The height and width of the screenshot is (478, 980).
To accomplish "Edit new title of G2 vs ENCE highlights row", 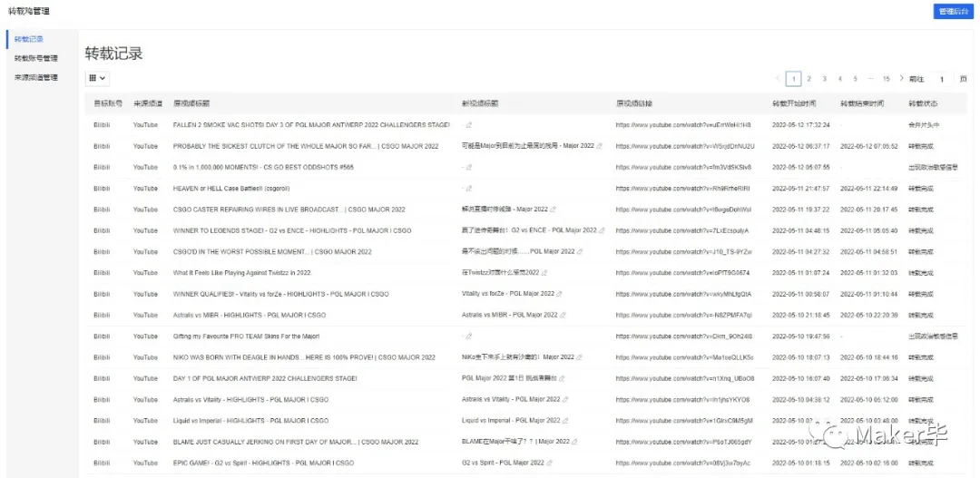I will [602, 230].
